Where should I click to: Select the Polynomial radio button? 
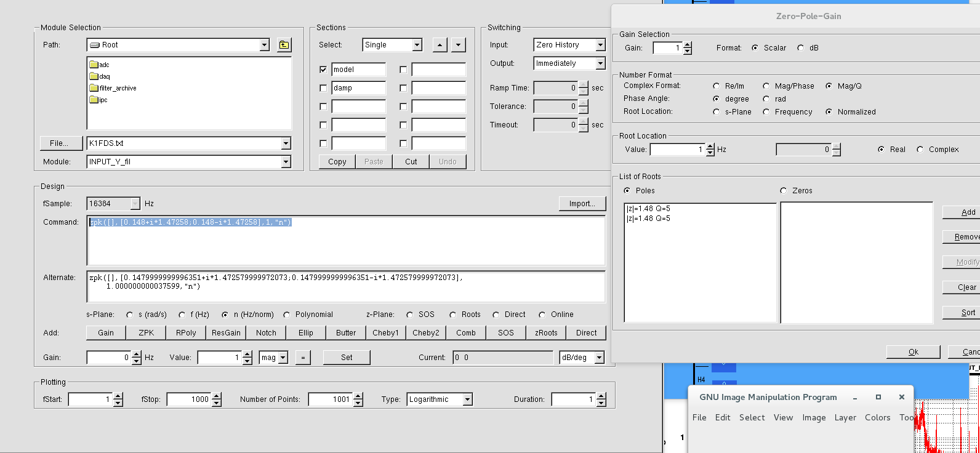pos(286,315)
